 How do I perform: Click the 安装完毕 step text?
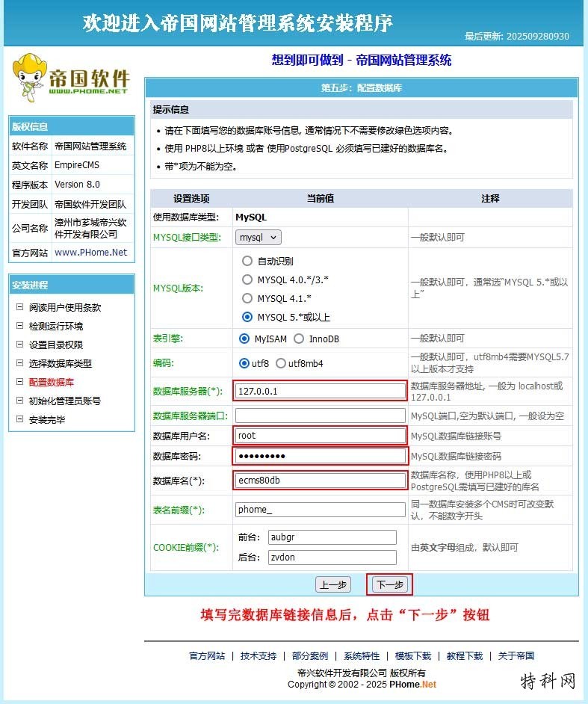(47, 420)
